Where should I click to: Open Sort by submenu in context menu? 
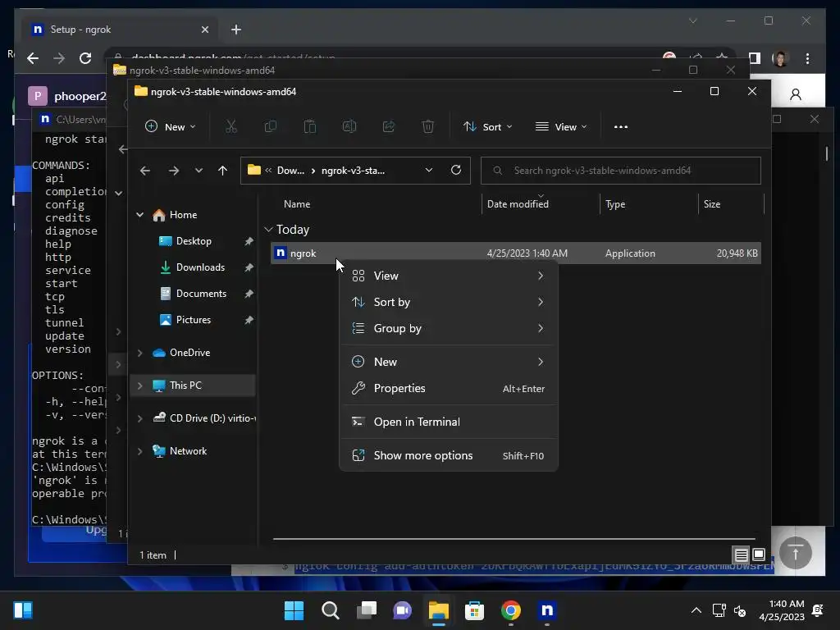[449, 302]
